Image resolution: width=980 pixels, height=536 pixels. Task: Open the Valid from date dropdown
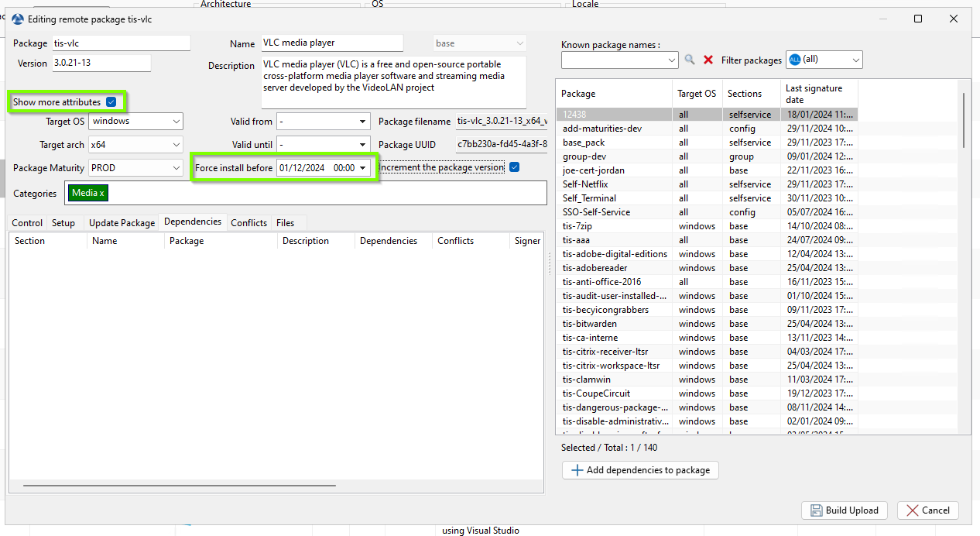tap(363, 122)
